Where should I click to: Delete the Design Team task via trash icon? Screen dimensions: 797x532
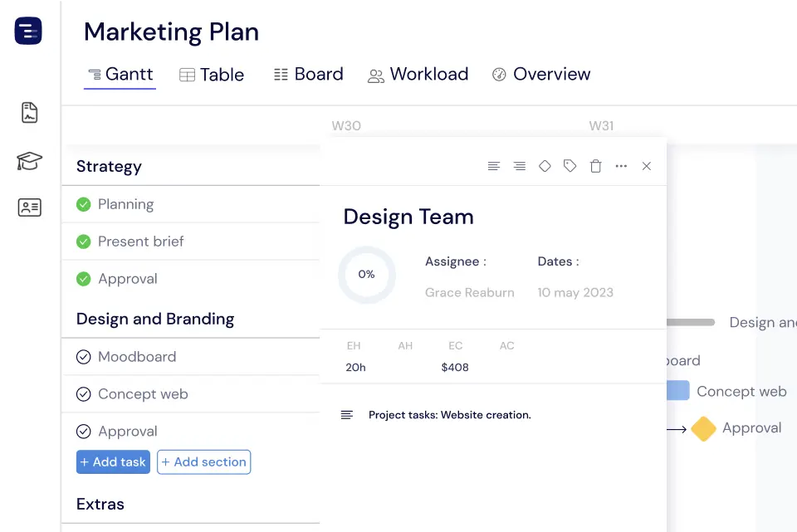click(x=595, y=166)
